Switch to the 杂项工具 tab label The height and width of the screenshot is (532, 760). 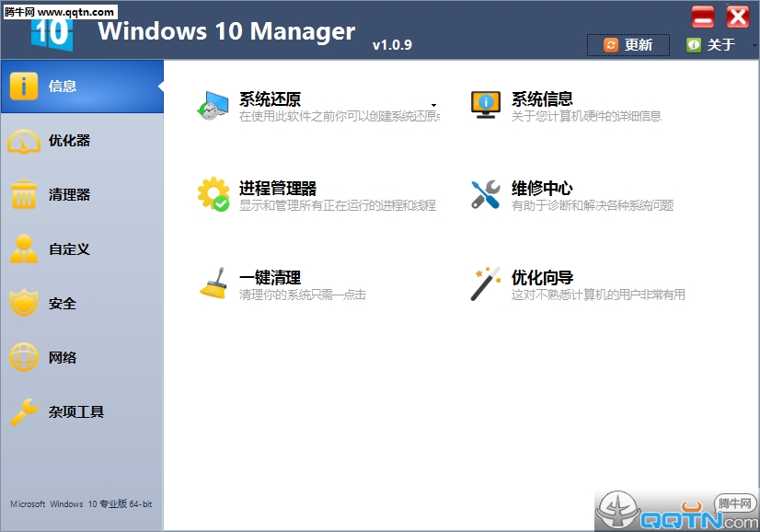76,411
